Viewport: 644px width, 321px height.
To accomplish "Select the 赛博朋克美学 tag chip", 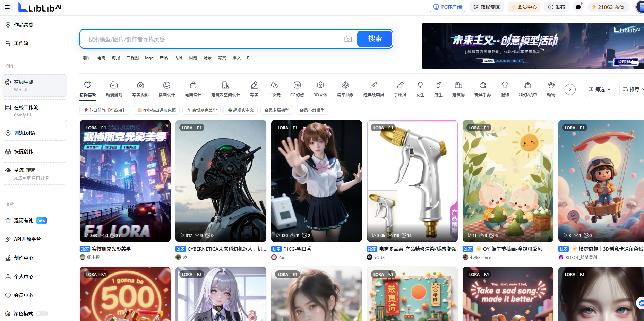I will [x=202, y=110].
